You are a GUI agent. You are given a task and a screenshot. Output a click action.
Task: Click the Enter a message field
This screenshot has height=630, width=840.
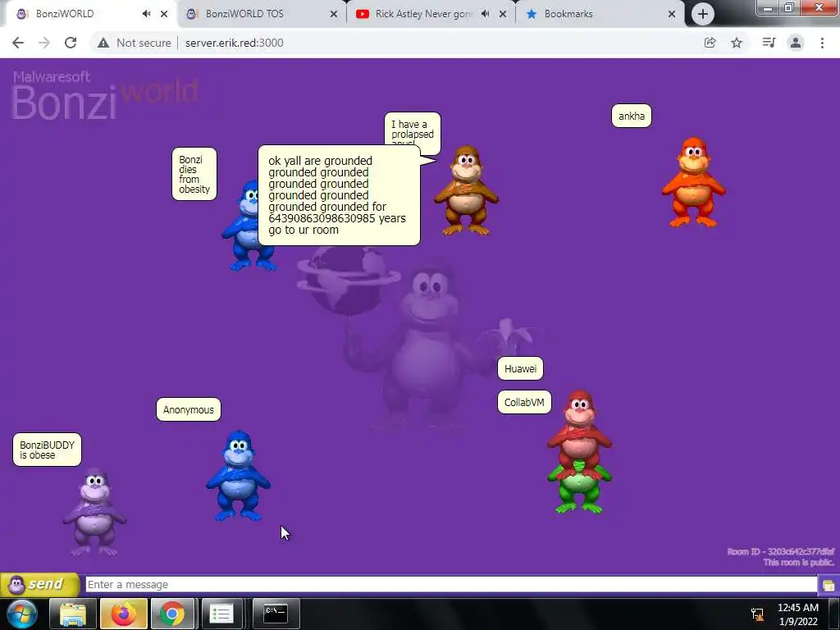[x=451, y=584]
